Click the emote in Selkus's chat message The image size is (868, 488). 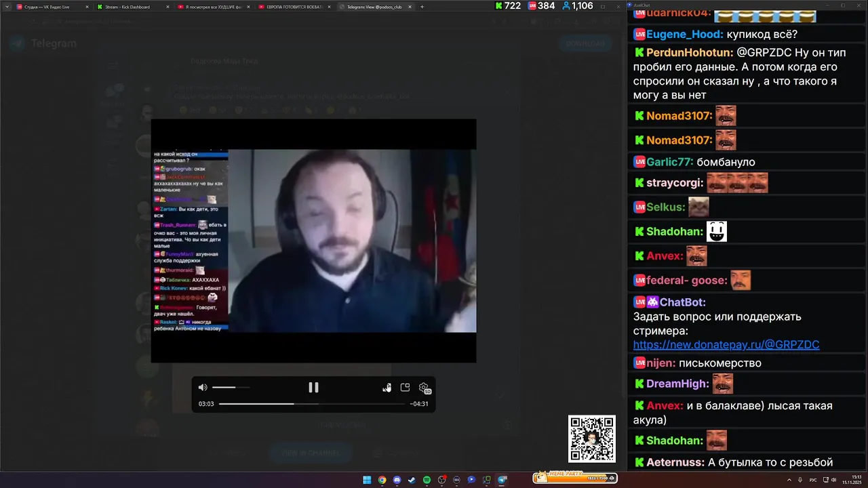click(x=698, y=207)
